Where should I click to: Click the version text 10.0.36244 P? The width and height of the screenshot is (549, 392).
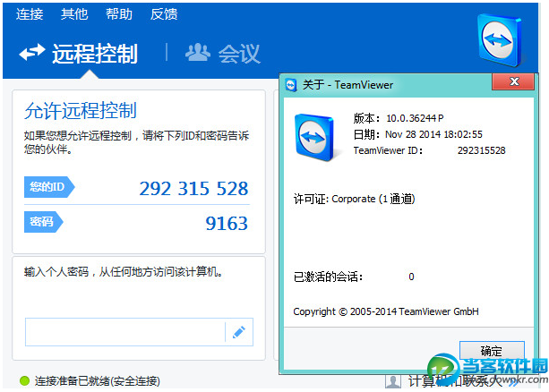click(415, 118)
